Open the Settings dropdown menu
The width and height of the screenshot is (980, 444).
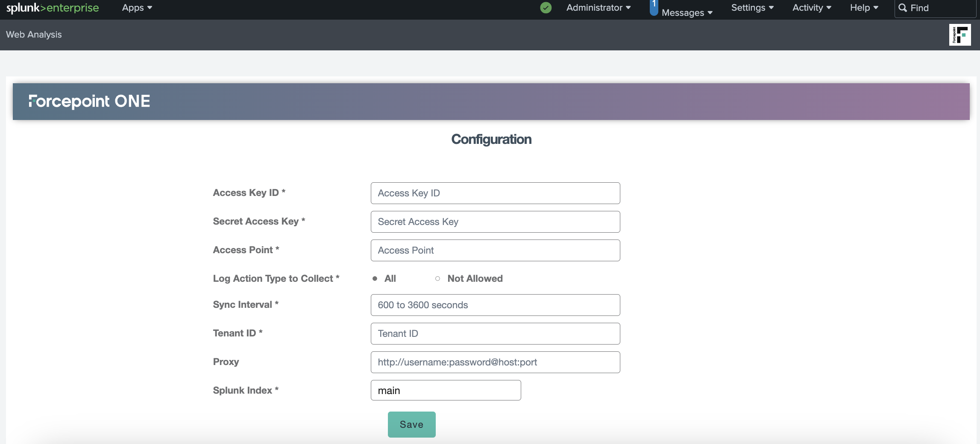(x=752, y=8)
